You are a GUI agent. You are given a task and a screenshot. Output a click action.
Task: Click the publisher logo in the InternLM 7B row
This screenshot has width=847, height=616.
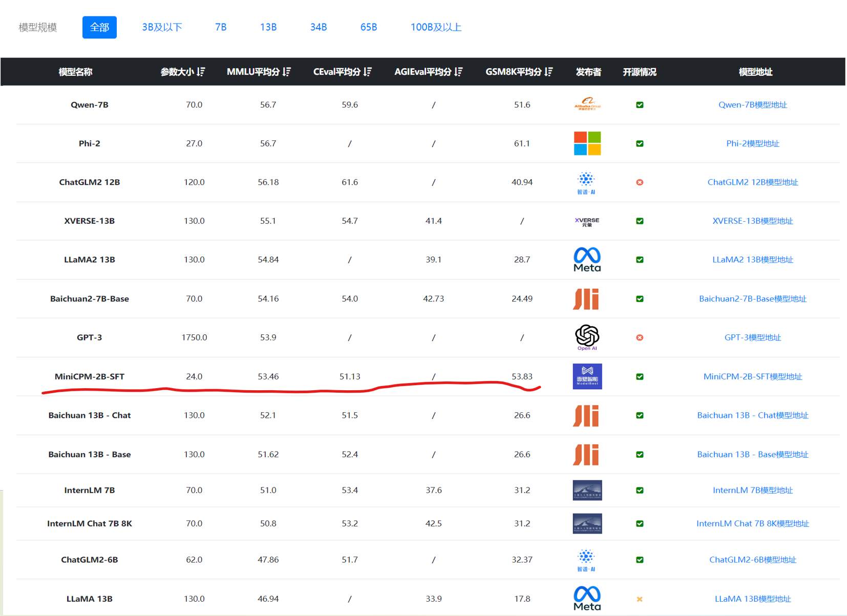click(587, 490)
